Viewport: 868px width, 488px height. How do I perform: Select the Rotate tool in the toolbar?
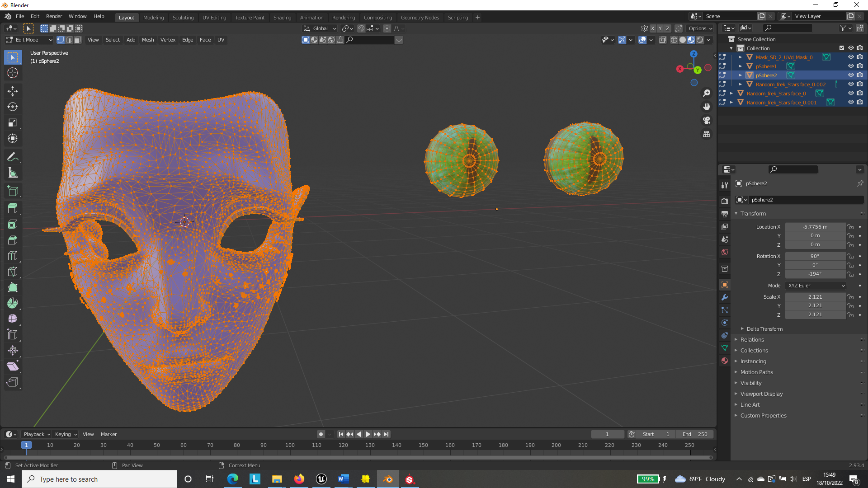13,107
